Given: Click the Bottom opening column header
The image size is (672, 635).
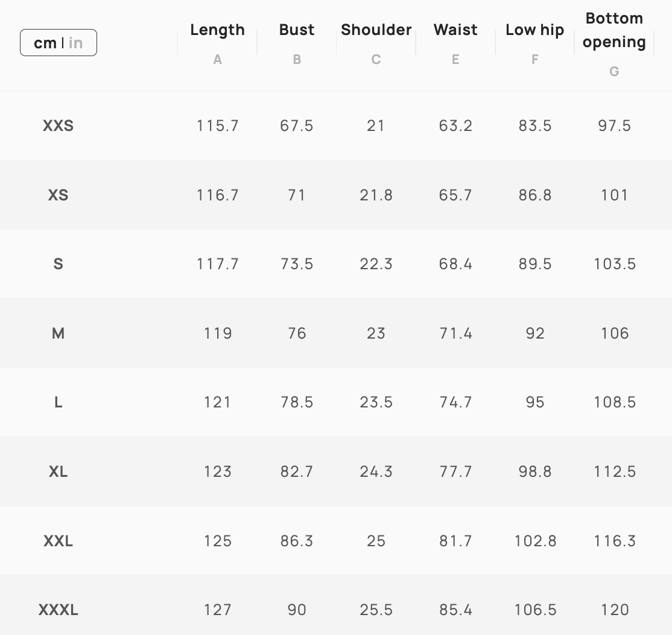Looking at the screenshot, I should [x=614, y=30].
